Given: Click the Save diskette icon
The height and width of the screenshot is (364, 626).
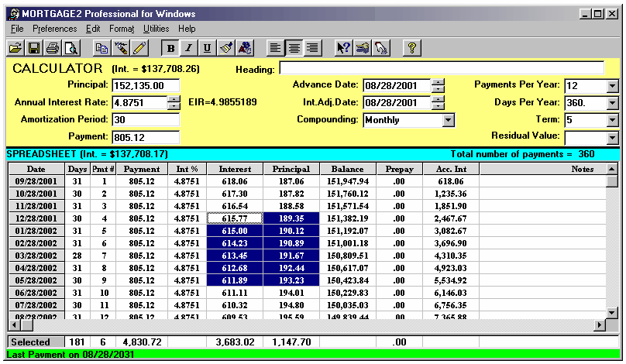Looking at the screenshot, I should [34, 48].
